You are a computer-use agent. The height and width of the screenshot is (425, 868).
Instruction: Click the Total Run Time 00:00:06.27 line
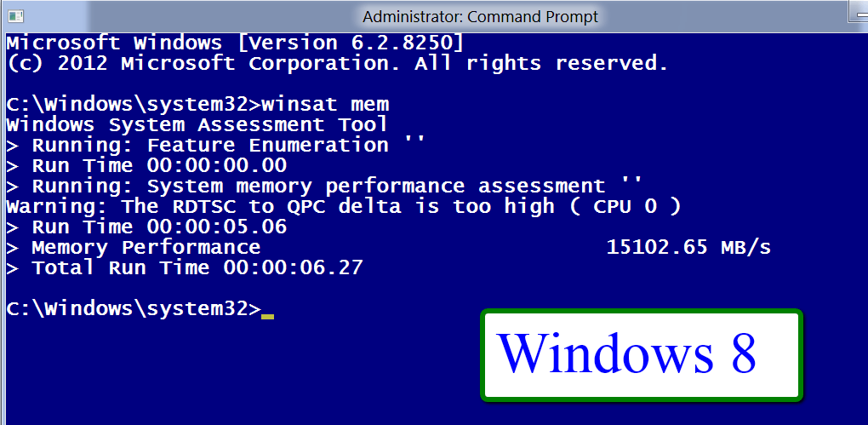pos(185,267)
